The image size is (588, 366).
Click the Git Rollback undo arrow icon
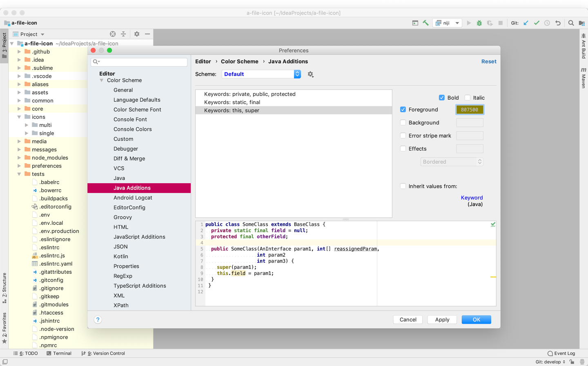(x=558, y=23)
